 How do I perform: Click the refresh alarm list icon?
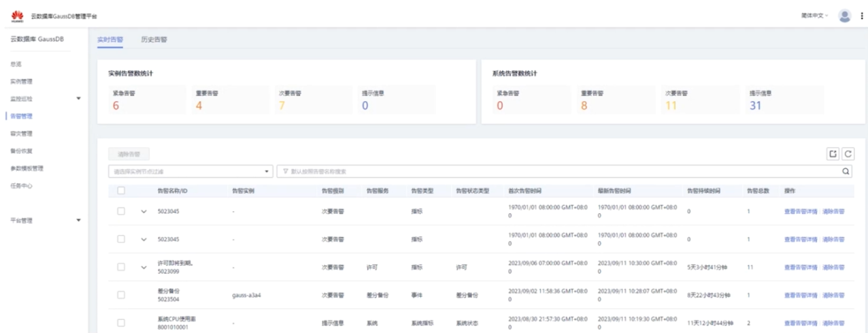[x=848, y=156]
